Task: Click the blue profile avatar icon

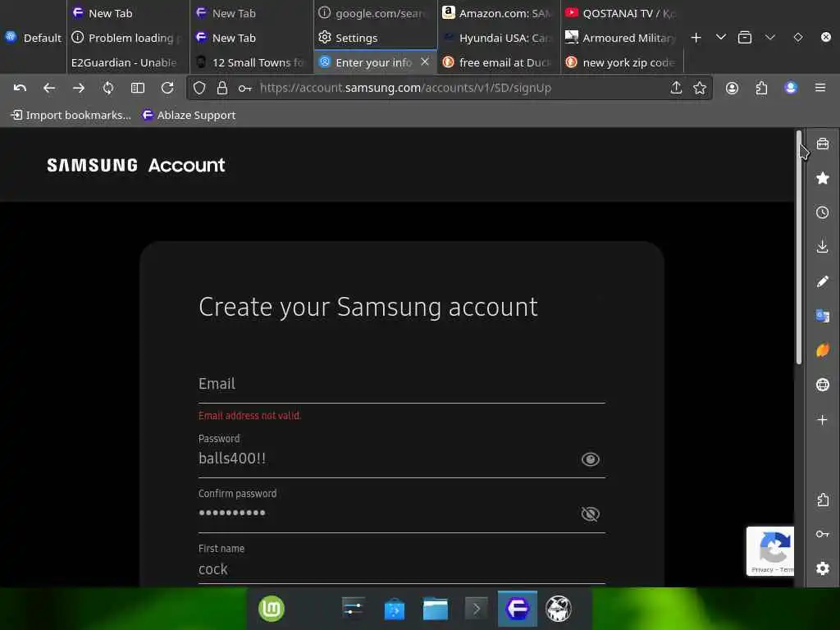Action: point(791,88)
